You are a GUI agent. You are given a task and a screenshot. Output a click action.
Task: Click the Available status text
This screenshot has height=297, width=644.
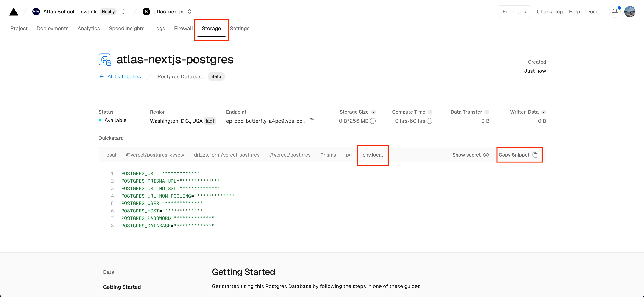(x=115, y=120)
